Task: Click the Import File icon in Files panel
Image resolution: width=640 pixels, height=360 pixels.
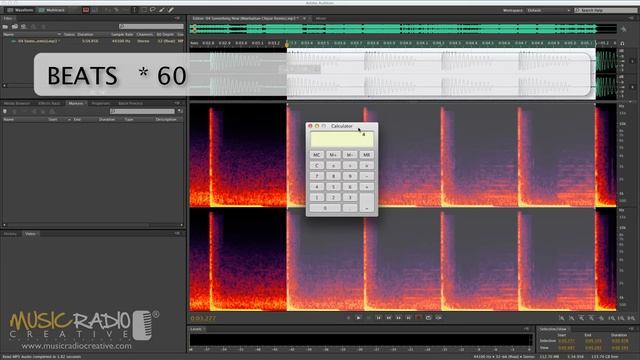Action: tap(15, 27)
